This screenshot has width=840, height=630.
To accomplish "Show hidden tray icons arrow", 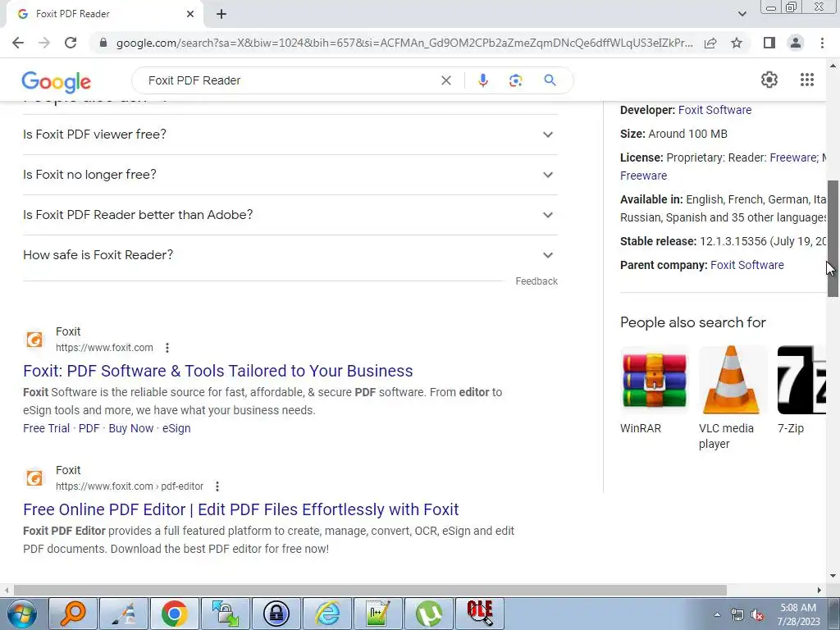I will [717, 614].
